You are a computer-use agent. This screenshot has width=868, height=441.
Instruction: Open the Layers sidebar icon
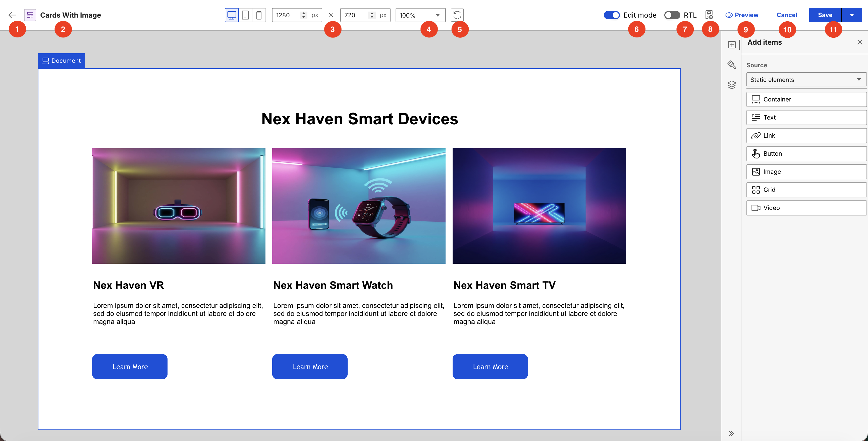coord(732,85)
